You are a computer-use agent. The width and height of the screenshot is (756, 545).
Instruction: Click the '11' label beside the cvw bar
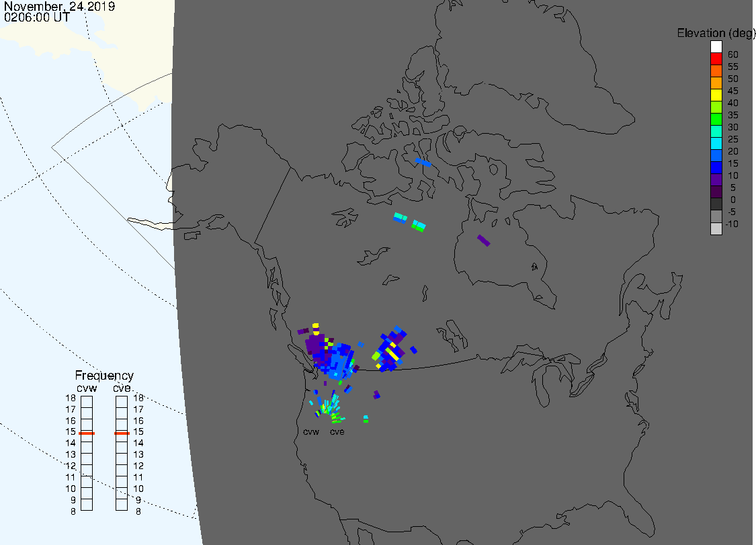coord(71,478)
